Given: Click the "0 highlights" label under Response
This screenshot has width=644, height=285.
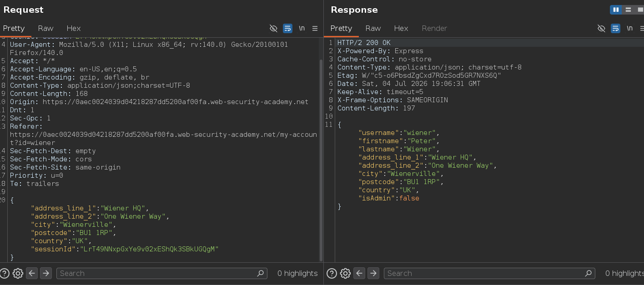Looking at the screenshot, I should click(x=624, y=273).
